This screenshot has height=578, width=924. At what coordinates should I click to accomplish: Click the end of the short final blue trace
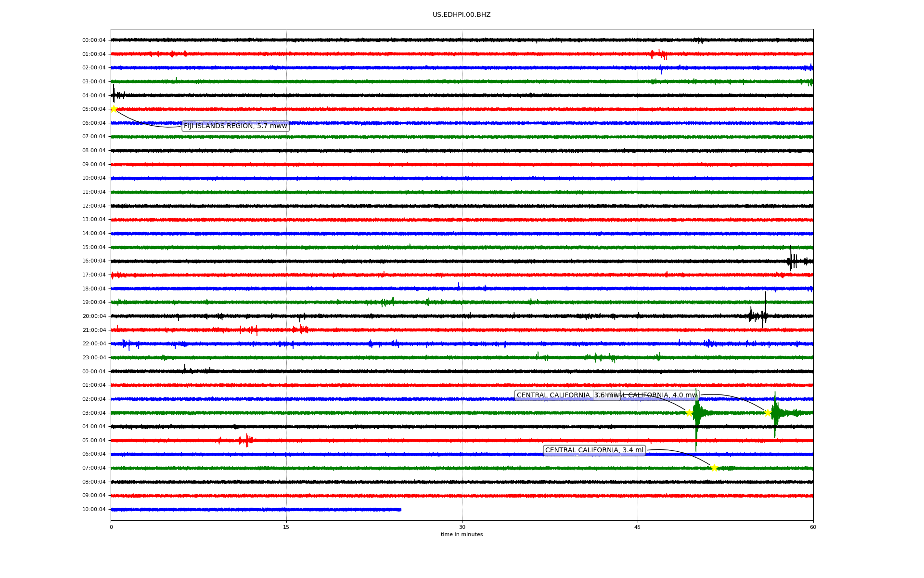tap(400, 510)
